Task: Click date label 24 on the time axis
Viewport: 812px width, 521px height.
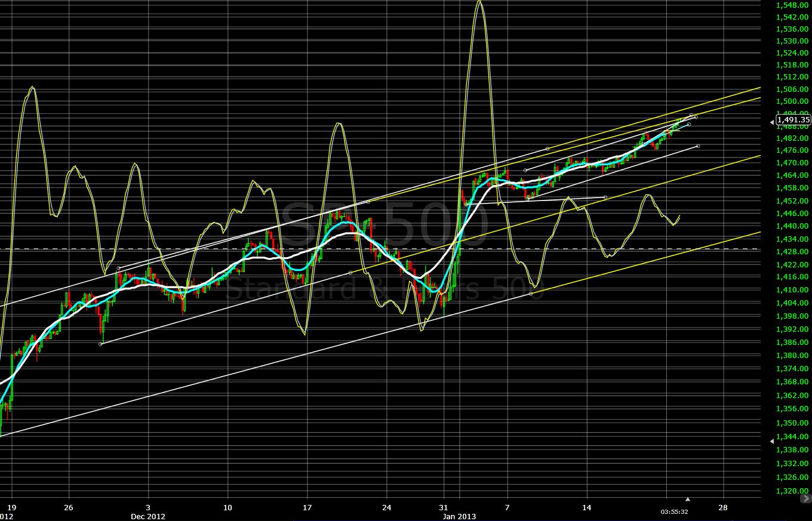Action: 386,508
